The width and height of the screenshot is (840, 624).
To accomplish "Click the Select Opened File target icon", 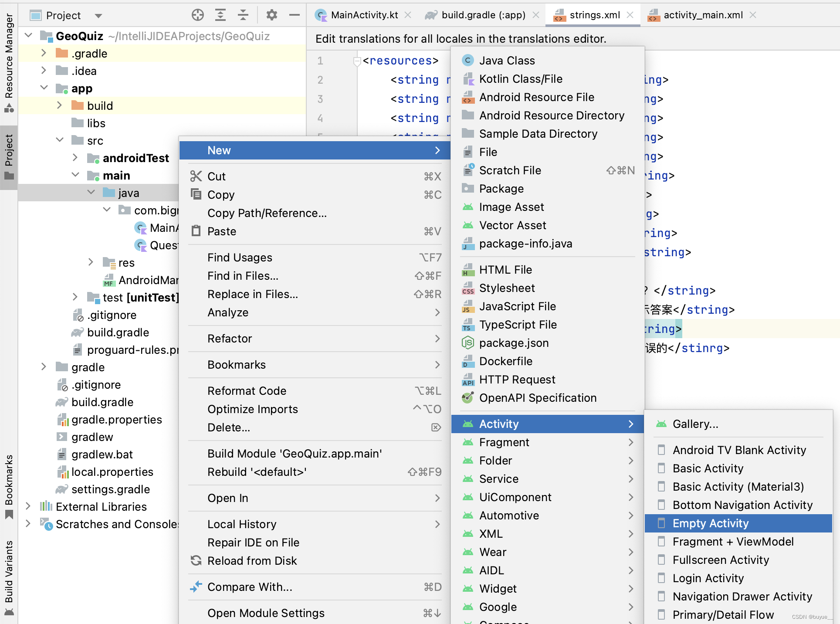I will pyautogui.click(x=198, y=15).
